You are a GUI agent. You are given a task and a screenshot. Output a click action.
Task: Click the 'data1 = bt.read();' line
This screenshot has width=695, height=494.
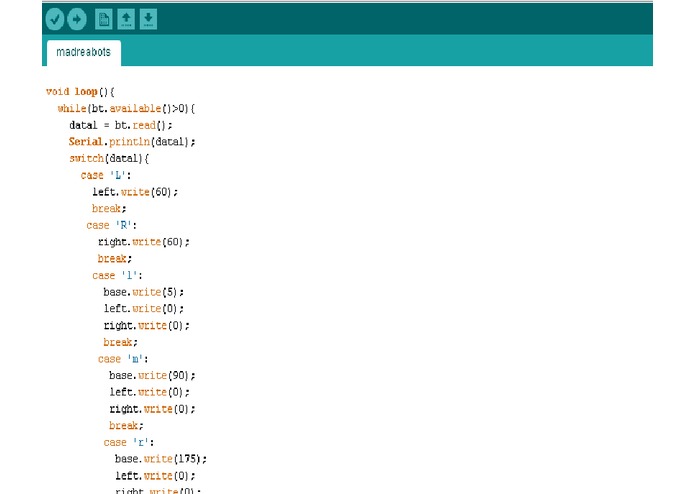point(121,125)
